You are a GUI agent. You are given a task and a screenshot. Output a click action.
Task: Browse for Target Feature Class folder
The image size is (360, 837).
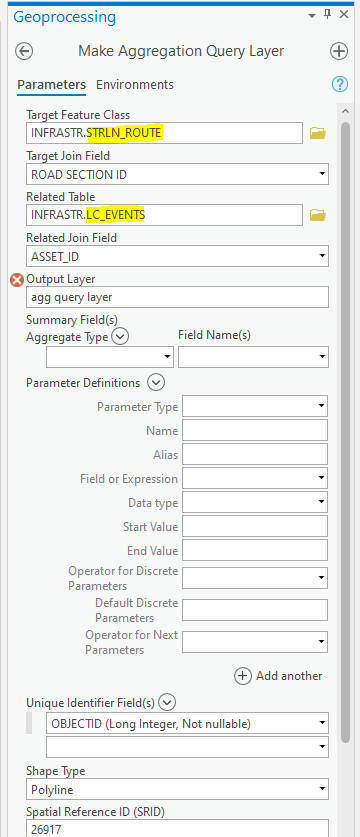point(318,133)
